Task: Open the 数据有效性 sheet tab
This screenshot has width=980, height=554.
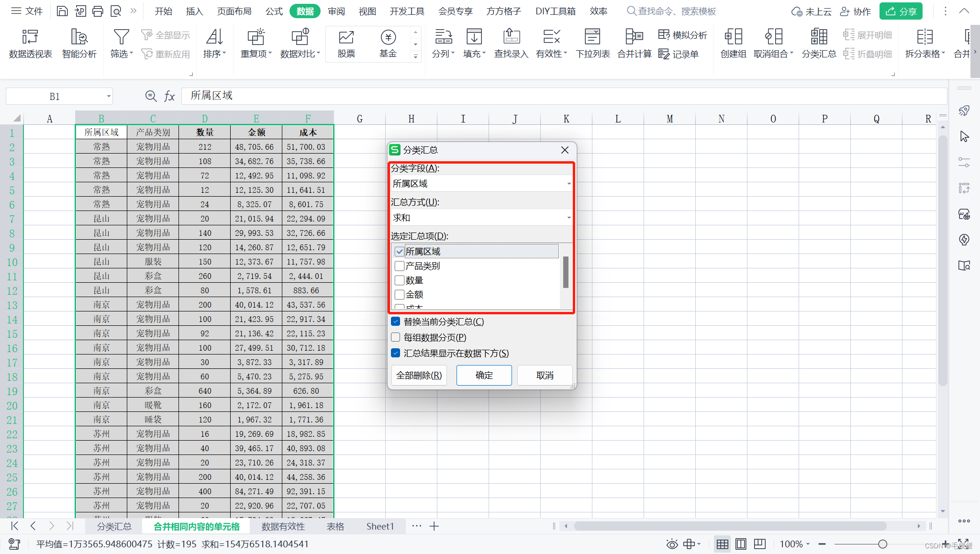Action: point(283,526)
